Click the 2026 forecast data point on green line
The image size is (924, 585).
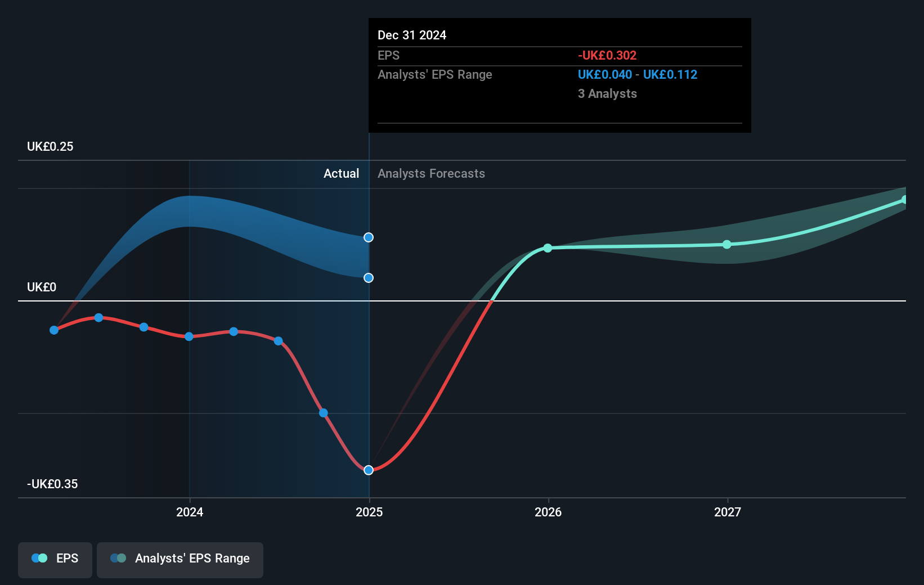pos(548,247)
